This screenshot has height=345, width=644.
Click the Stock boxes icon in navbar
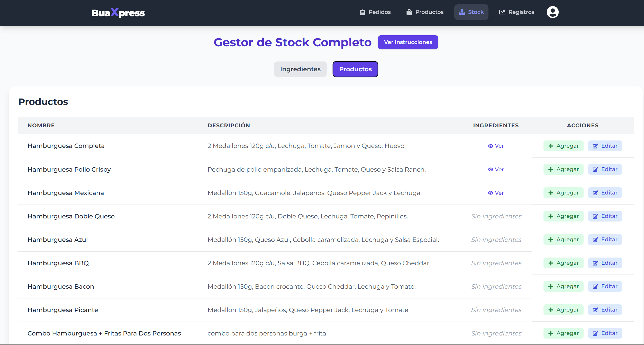(x=462, y=12)
